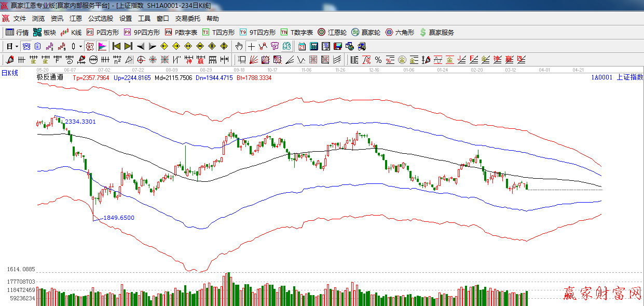Viewport: 644px width, 306px height.
Task: Open the 交易委托 menu
Action: point(187,19)
